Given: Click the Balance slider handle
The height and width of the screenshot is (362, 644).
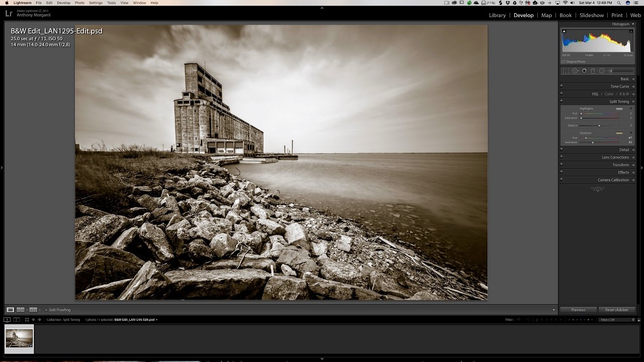Looking at the screenshot, I should point(599,126).
